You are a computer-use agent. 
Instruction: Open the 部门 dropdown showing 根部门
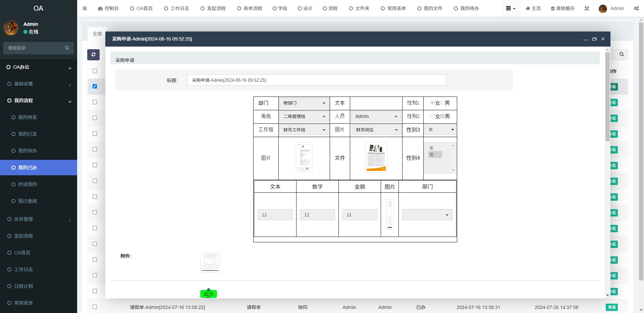coord(304,103)
